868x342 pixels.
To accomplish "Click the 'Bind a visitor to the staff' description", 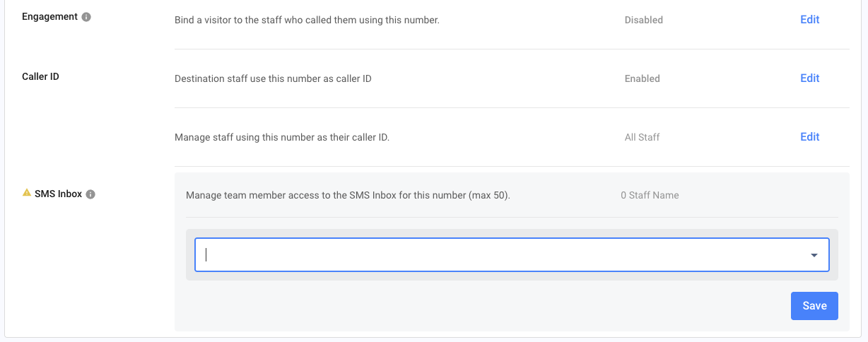I will pyautogui.click(x=307, y=20).
